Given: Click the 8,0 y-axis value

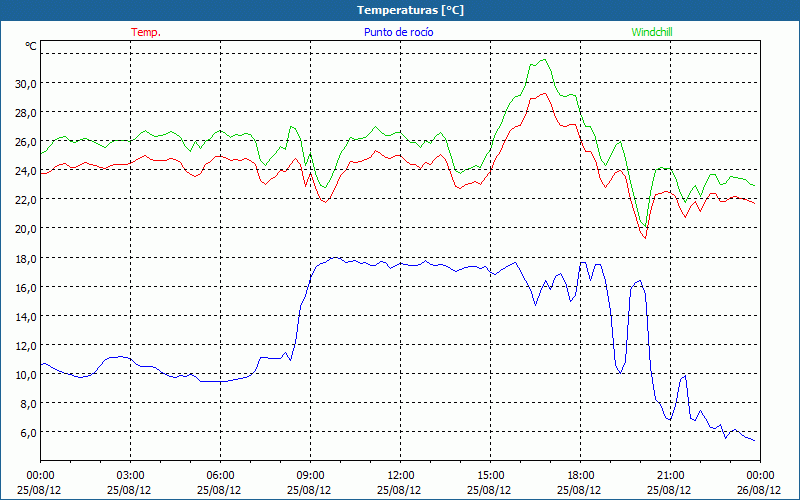Looking at the screenshot, I should click(x=28, y=405).
